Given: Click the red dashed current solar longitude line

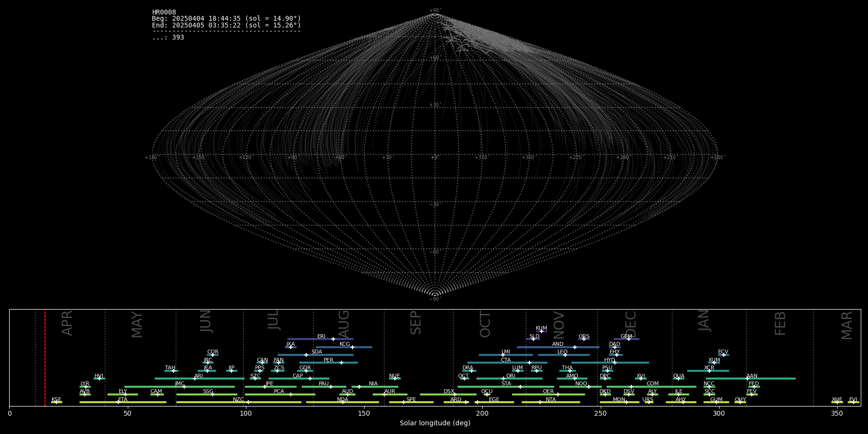Looking at the screenshot, I should click(x=45, y=357).
